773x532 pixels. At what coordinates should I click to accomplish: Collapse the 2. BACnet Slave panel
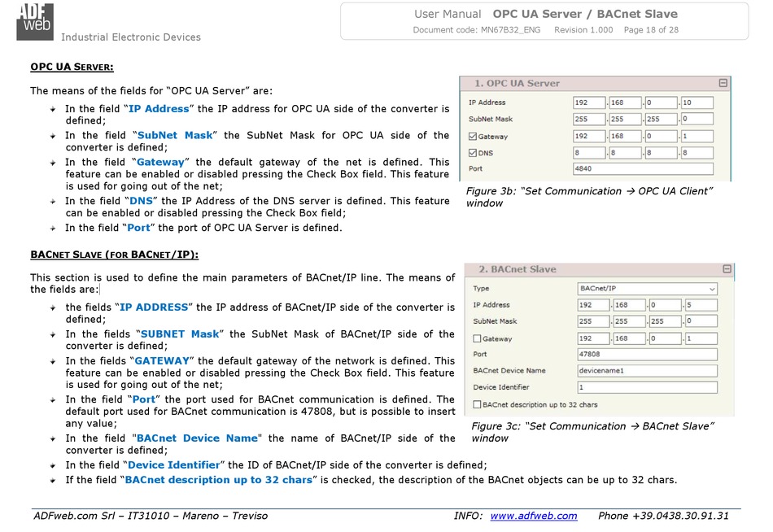727,268
